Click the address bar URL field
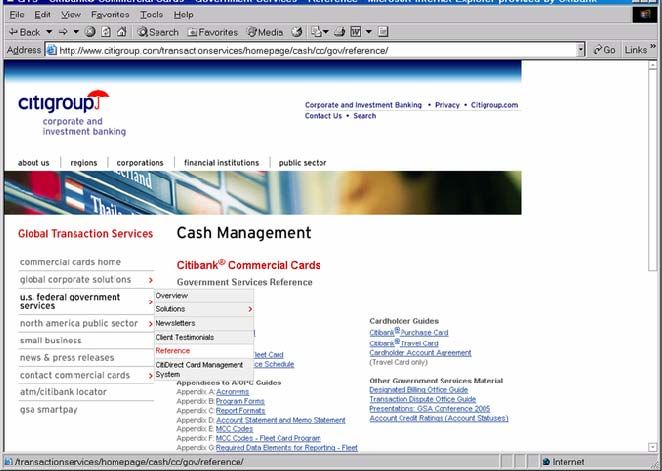Viewport: 662px width, 471px height. coord(317,50)
